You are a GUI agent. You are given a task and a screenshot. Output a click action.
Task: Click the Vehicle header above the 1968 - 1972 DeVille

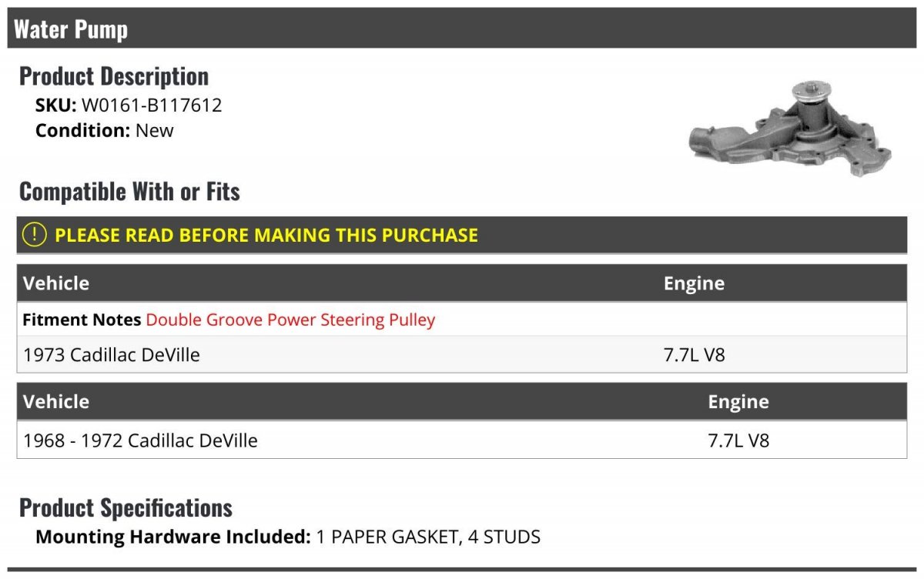tap(56, 401)
